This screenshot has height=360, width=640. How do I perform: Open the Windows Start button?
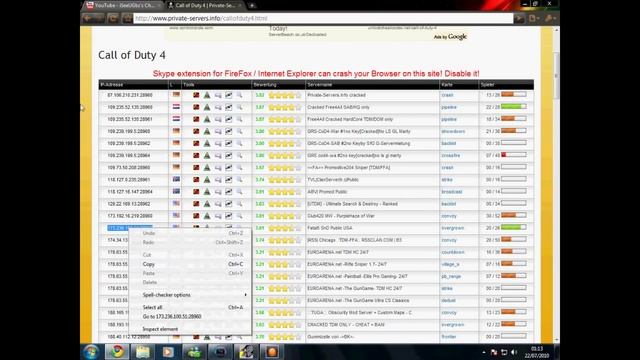(91, 351)
